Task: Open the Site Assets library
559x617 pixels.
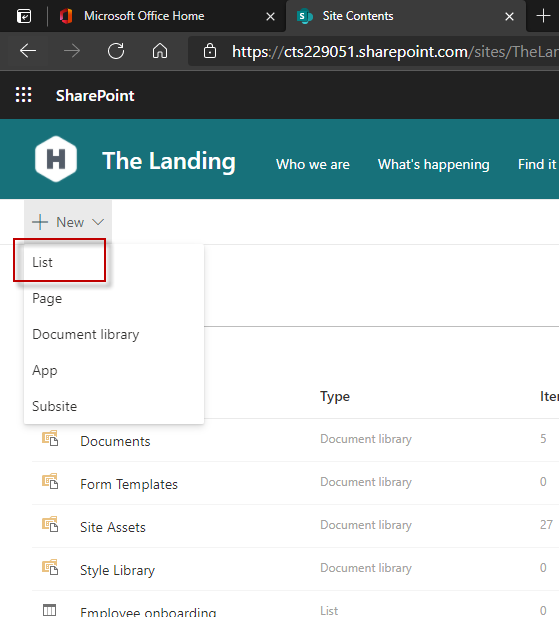Action: tap(113, 527)
